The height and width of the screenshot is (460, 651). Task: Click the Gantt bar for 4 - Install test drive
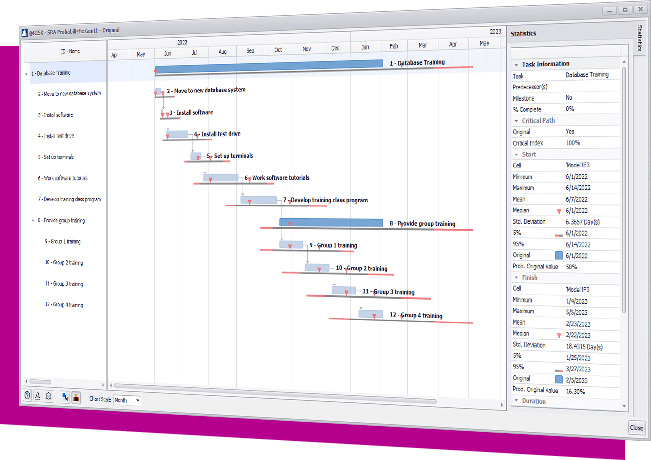(177, 134)
